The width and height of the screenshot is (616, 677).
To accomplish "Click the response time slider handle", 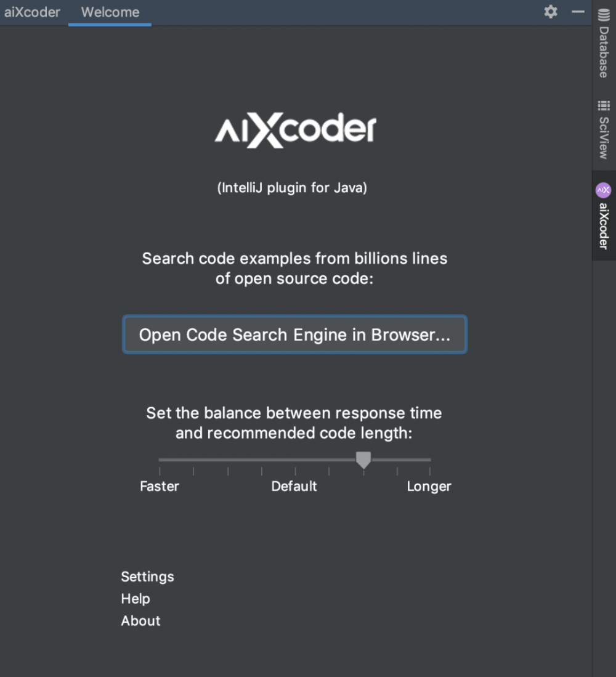I will pos(363,460).
